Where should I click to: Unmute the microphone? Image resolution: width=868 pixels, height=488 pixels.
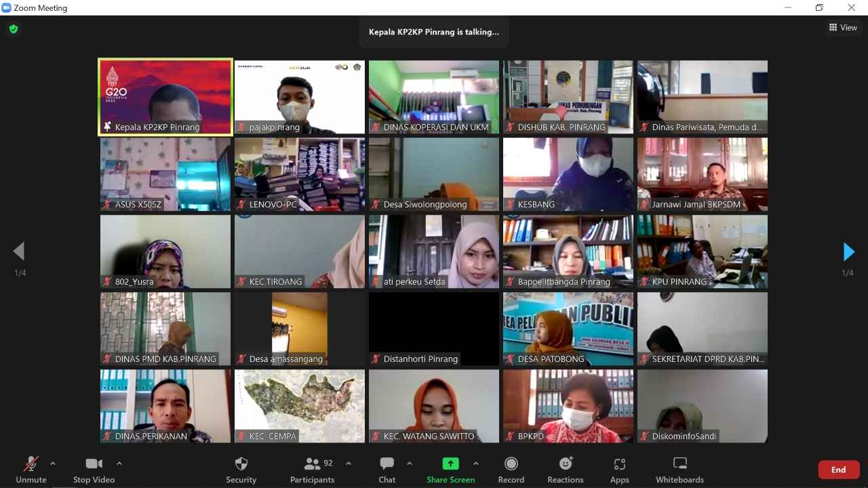tap(31, 470)
